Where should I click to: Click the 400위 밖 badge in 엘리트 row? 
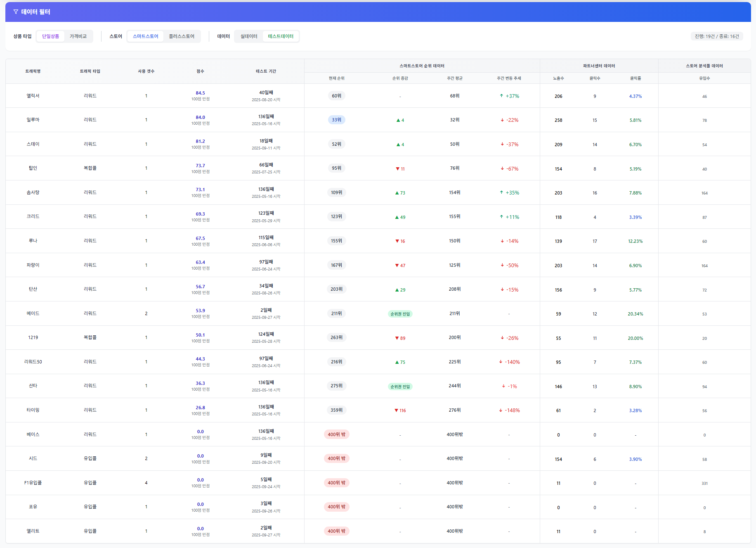pyautogui.click(x=337, y=531)
